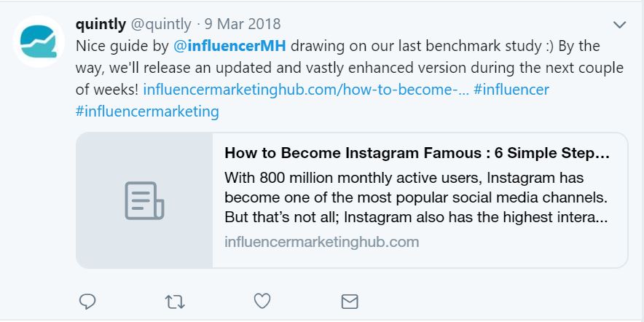Viewport: 644px width, 322px height.
Task: Open card titled How to Become Instagram Famous
Action: point(417,154)
